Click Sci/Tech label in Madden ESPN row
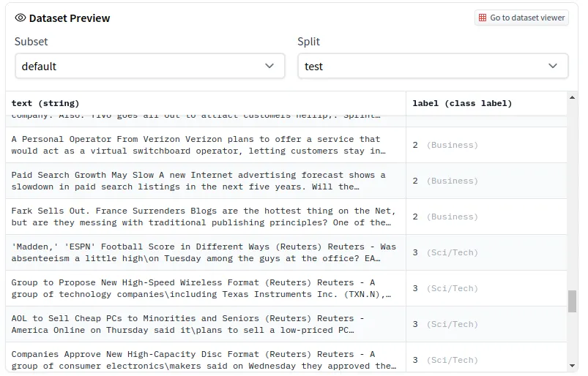 pyautogui.click(x=453, y=253)
